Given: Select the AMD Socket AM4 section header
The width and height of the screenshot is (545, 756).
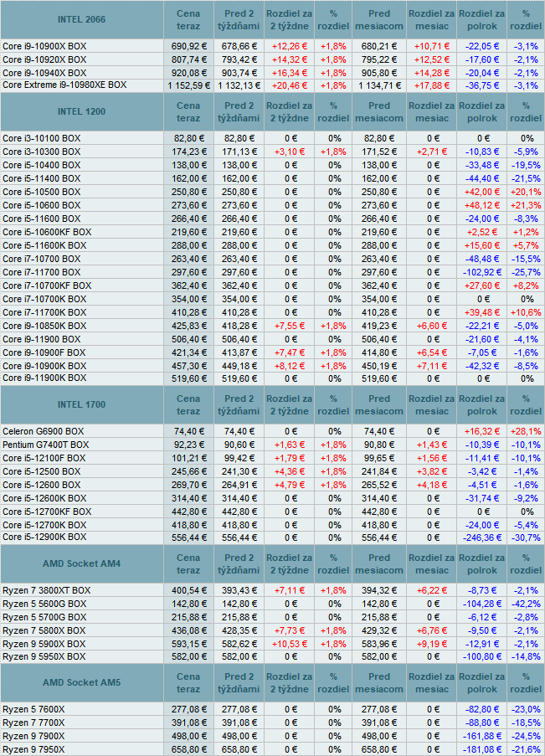Looking at the screenshot, I should click(x=82, y=563).
